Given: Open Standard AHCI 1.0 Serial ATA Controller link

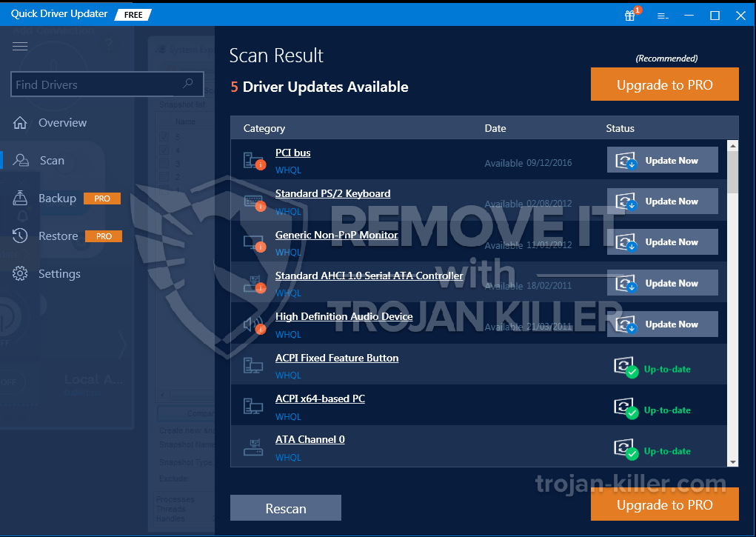Looking at the screenshot, I should [x=369, y=276].
